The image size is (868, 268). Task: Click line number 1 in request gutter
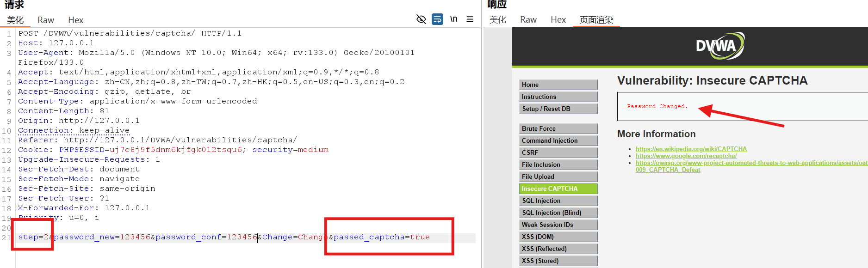click(9, 34)
